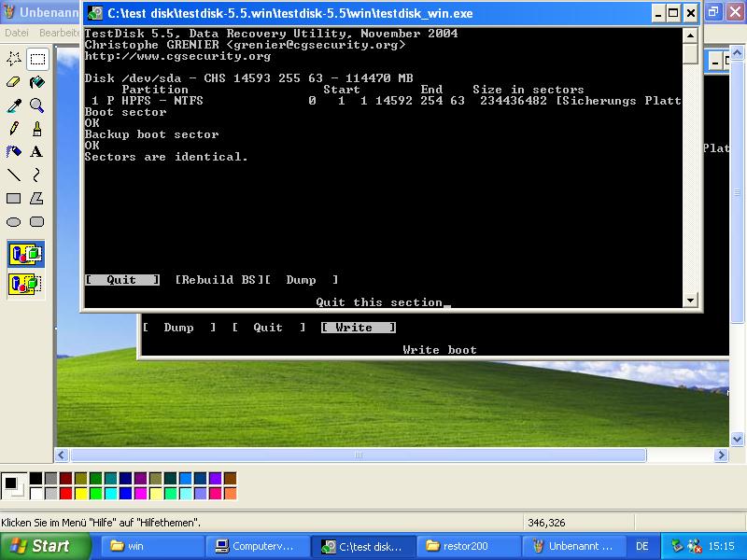Click Paint horizontal scrollbar right arrow
Screen dimensions: 747x560
click(x=721, y=455)
